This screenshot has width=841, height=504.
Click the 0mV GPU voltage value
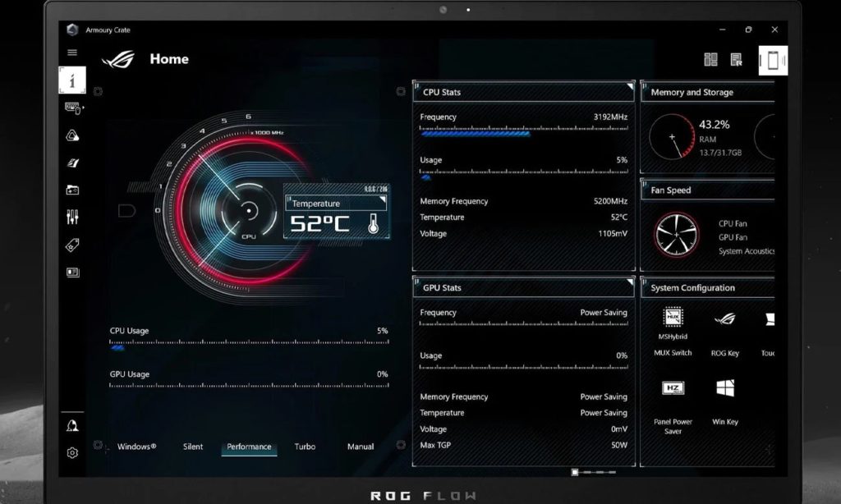click(x=619, y=429)
